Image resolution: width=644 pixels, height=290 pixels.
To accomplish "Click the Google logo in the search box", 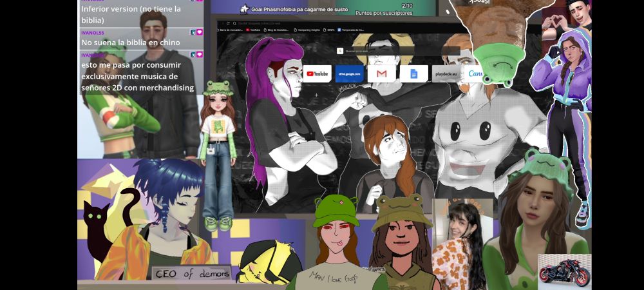I will coord(340,51).
